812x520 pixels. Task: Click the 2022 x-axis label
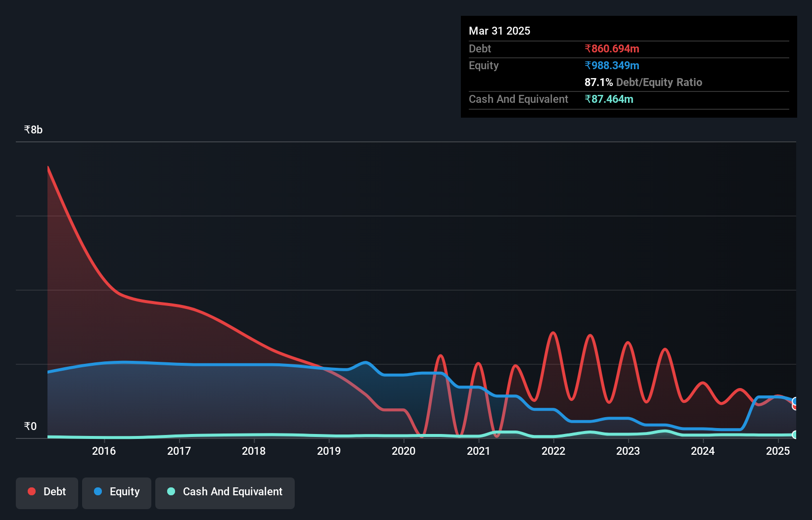[553, 451]
